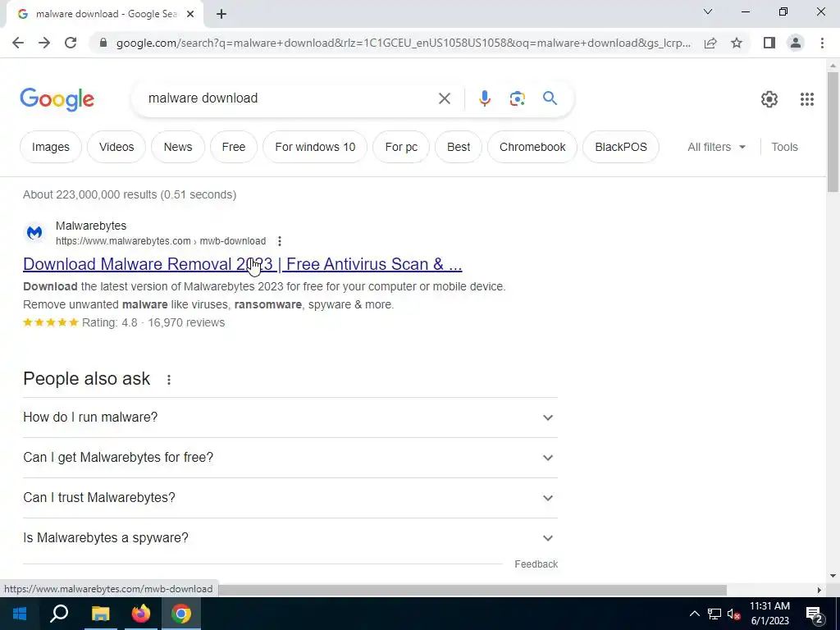The height and width of the screenshot is (630, 840).
Task: Submit search with the magnifier icon
Action: coord(550,98)
